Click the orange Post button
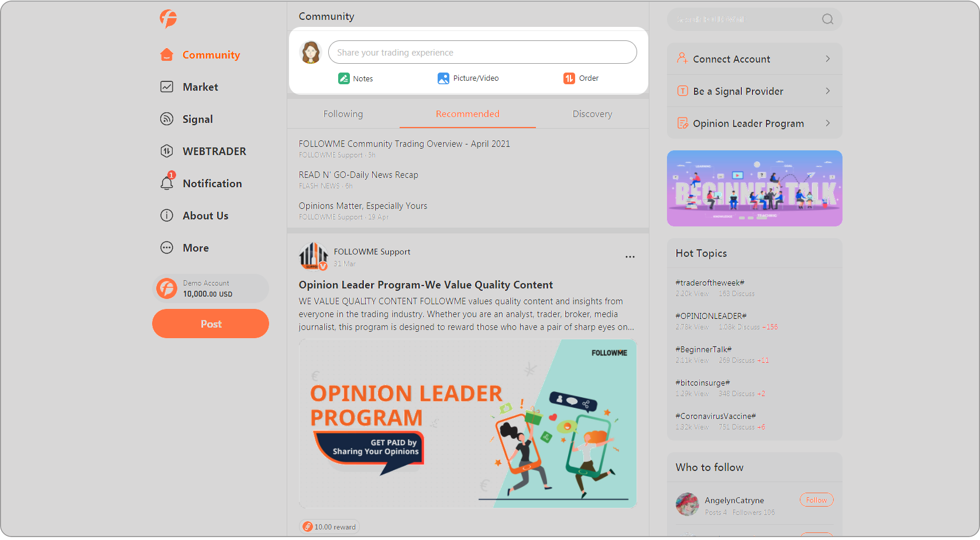Screen dimensions: 980x540 pos(211,324)
